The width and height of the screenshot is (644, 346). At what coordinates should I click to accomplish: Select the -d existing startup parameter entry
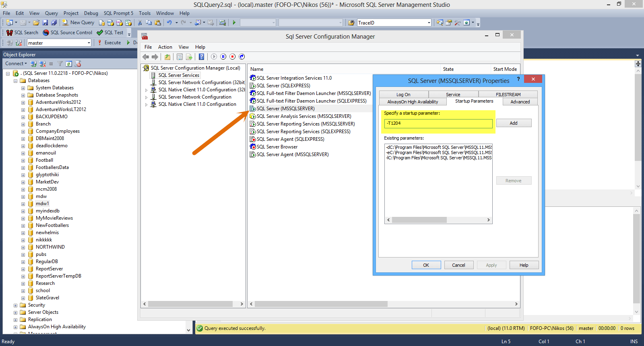coord(439,147)
